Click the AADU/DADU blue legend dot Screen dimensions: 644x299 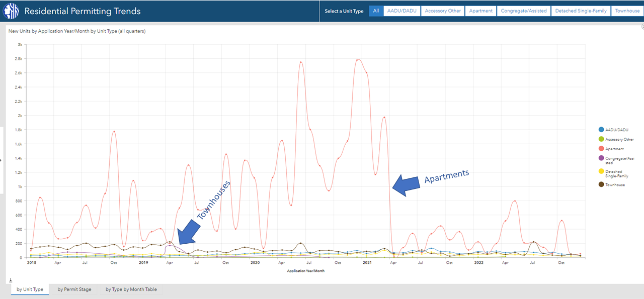click(601, 130)
